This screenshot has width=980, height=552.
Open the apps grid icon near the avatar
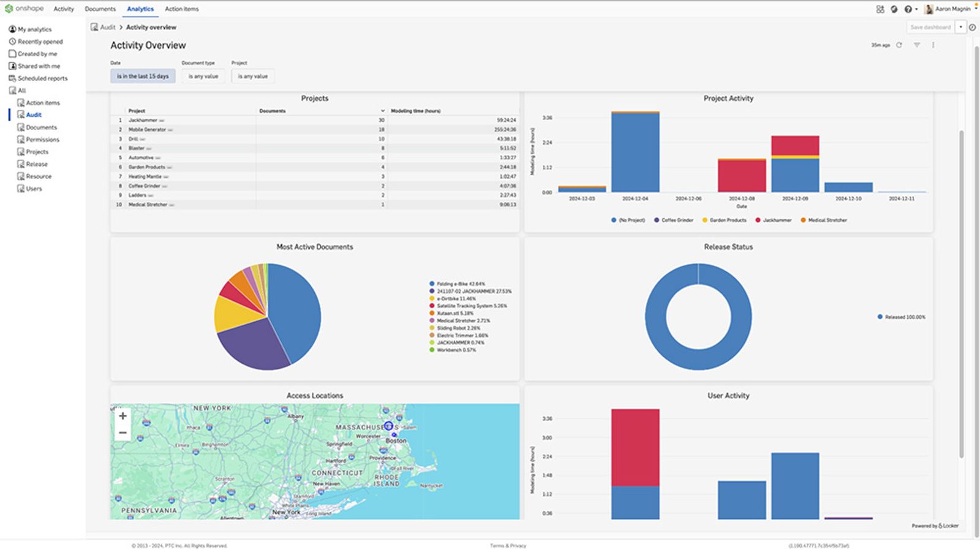click(x=880, y=9)
